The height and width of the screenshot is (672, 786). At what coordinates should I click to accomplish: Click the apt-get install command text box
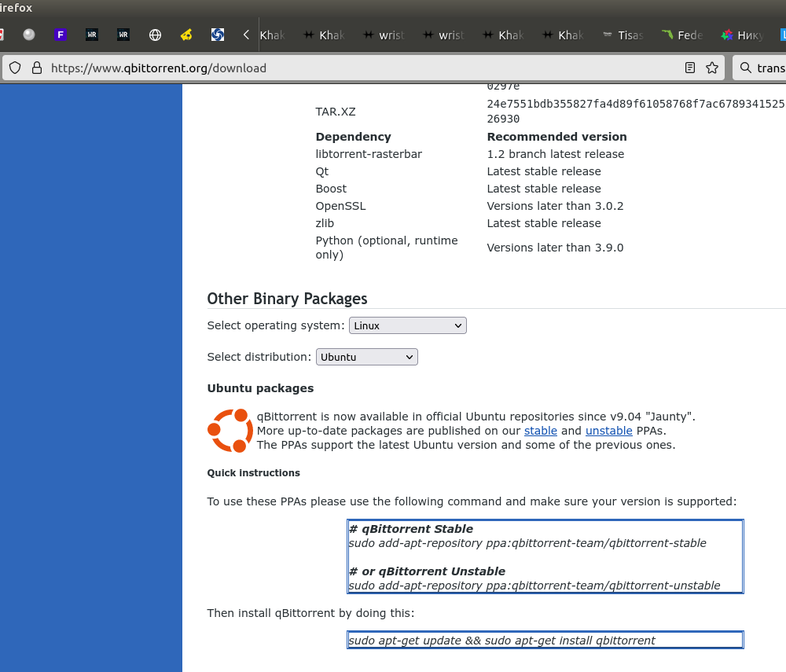[545, 641]
